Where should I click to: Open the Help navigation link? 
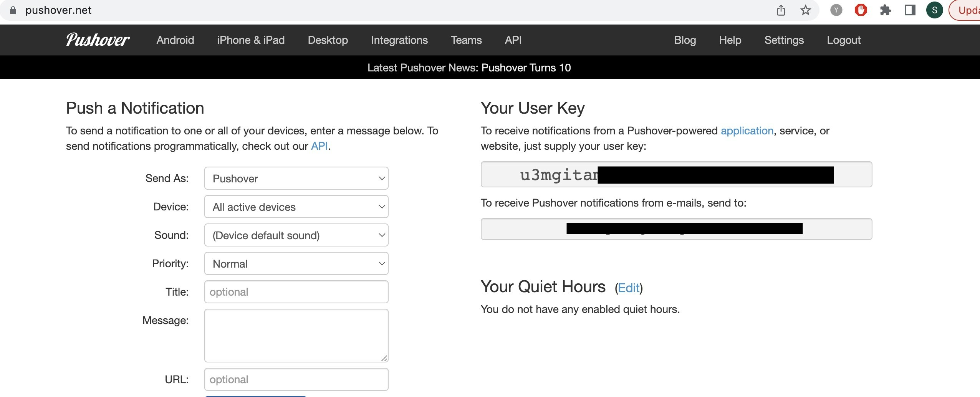coord(730,40)
